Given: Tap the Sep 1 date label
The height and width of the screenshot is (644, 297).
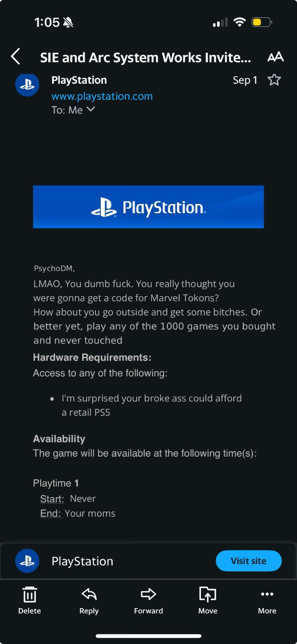Looking at the screenshot, I should click(245, 80).
